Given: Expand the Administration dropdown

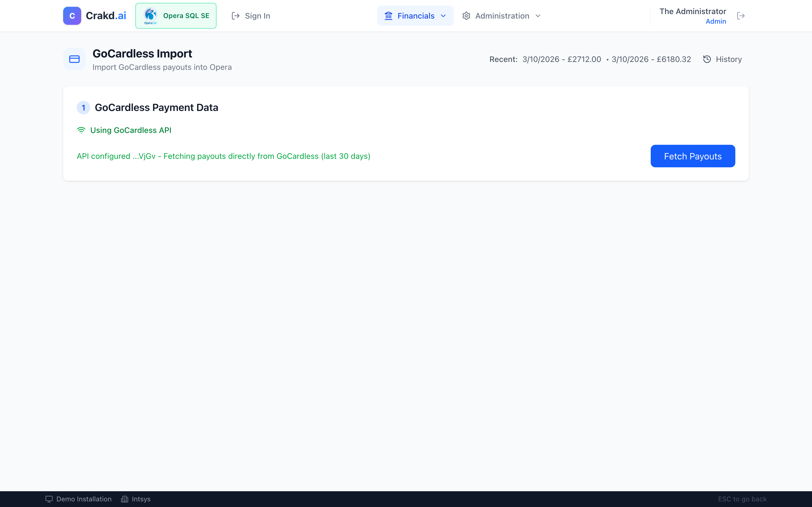Looking at the screenshot, I should (x=501, y=15).
